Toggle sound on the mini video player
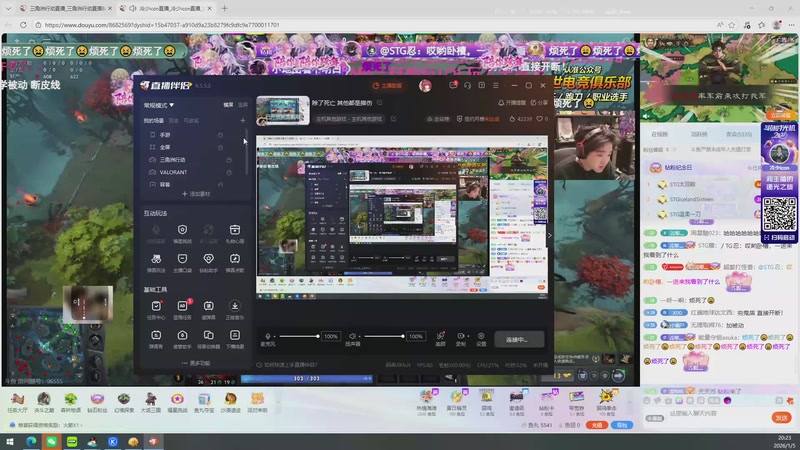 (x=646, y=116)
